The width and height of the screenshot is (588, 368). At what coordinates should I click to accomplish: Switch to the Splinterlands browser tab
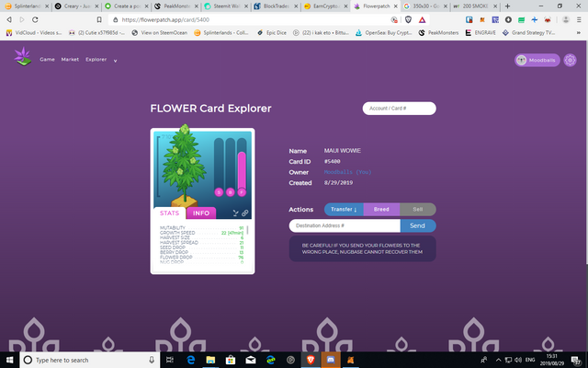27,6
